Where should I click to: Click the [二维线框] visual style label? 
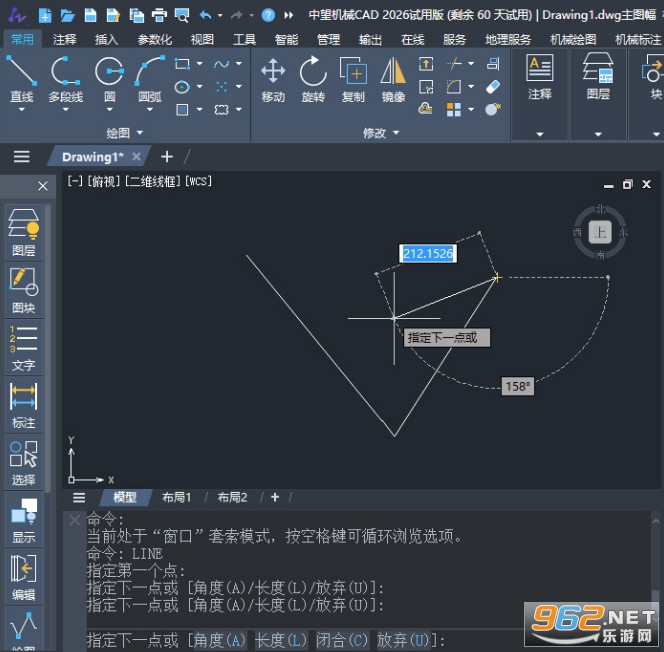click(152, 182)
